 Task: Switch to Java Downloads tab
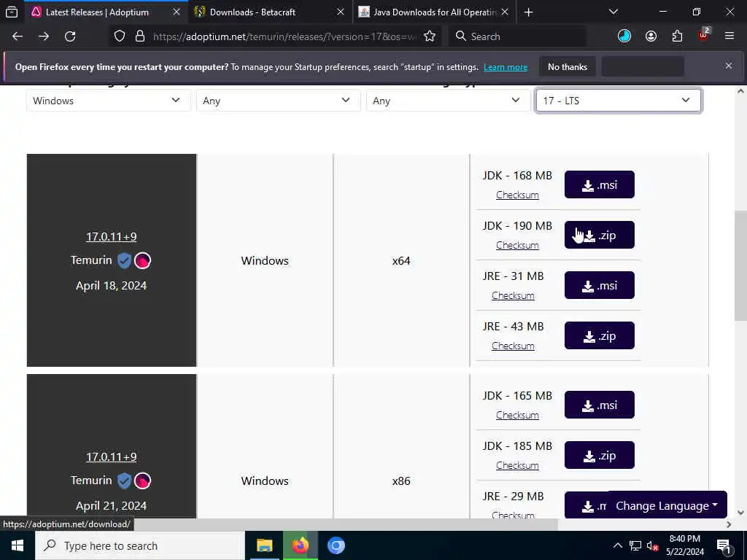435,12
